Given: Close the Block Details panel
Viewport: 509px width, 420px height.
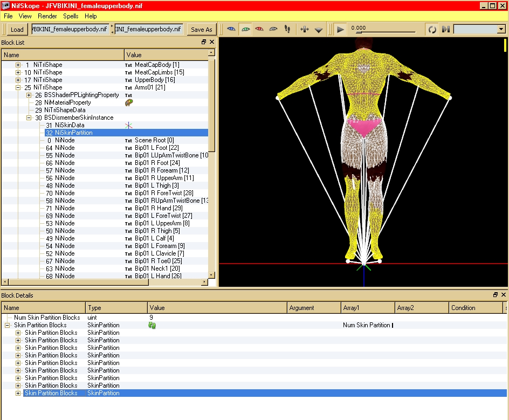Looking at the screenshot, I should click(x=504, y=295).
